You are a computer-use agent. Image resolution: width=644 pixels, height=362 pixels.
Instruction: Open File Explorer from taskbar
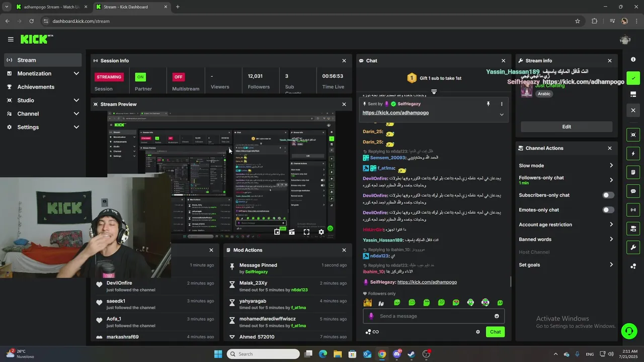coord(338,354)
